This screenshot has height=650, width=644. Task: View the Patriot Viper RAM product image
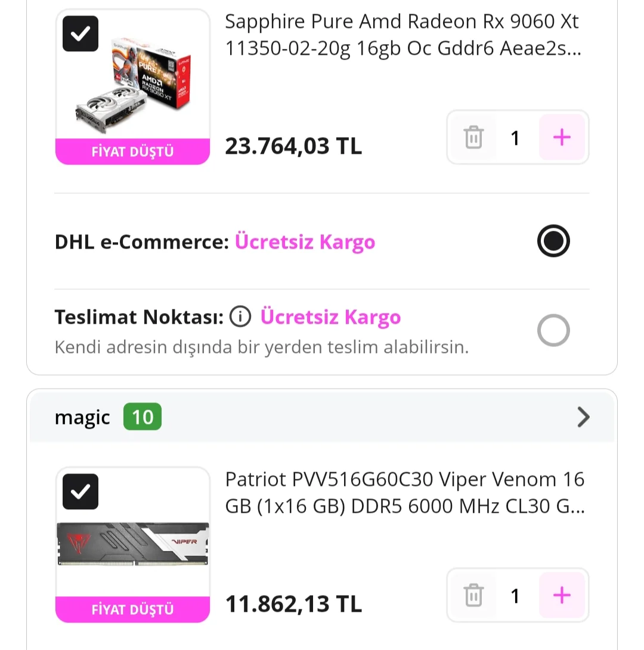click(132, 543)
